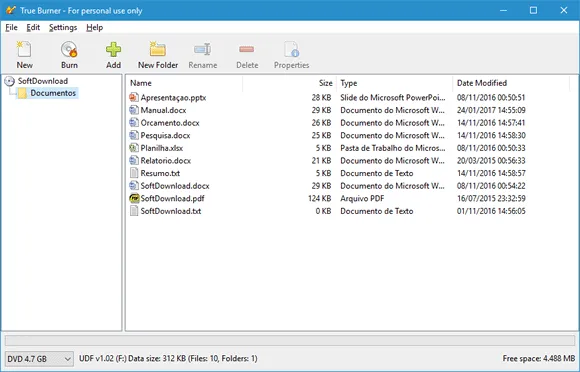The height and width of the screenshot is (372, 580).
Task: Click the date 16/07/2015 23:32:59
Action: [491, 198]
